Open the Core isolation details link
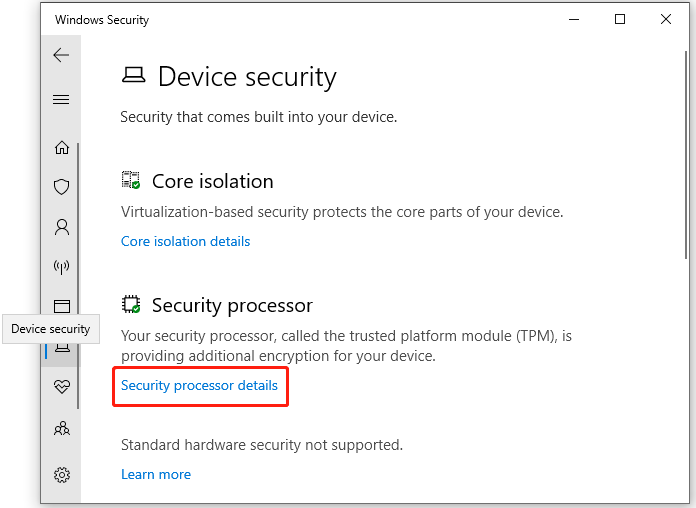The width and height of the screenshot is (696, 508). point(185,241)
